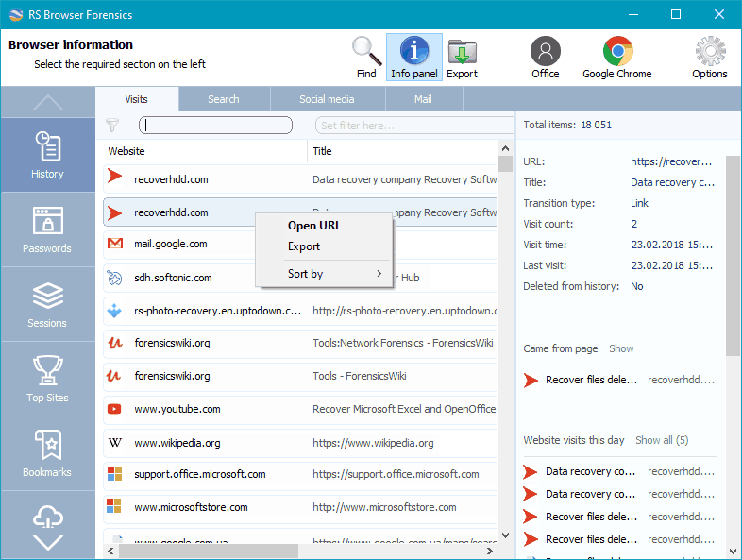Choose Open URL from context menu
742x560 pixels.
[x=314, y=226]
